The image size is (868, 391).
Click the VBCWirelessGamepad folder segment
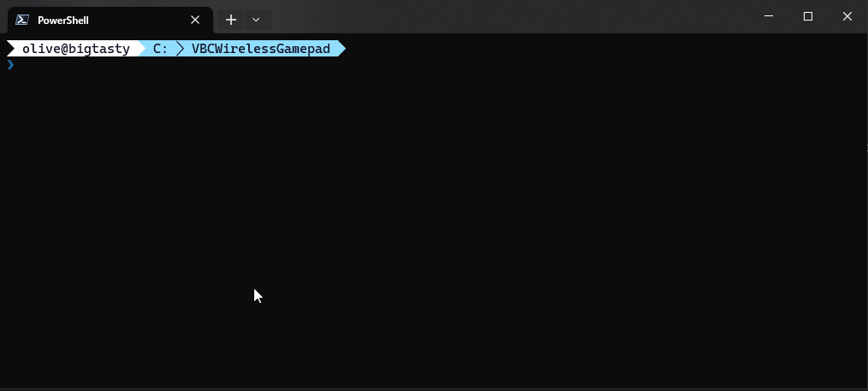click(261, 49)
